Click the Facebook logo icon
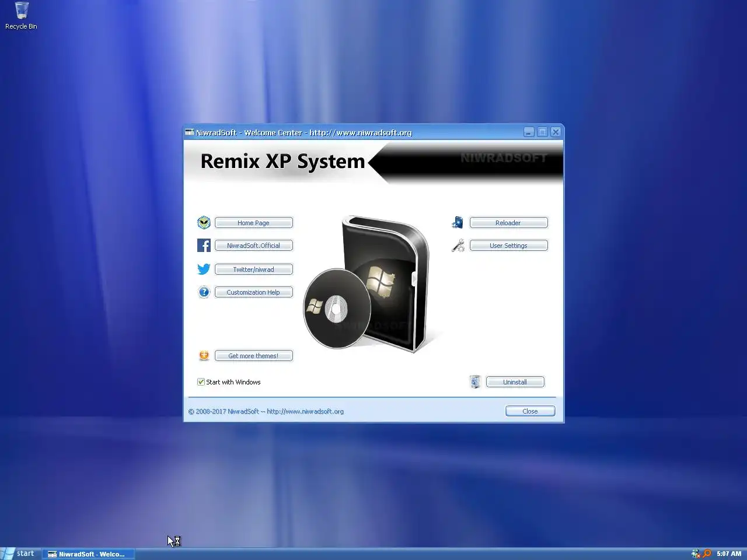This screenshot has width=747, height=560. coord(204,246)
